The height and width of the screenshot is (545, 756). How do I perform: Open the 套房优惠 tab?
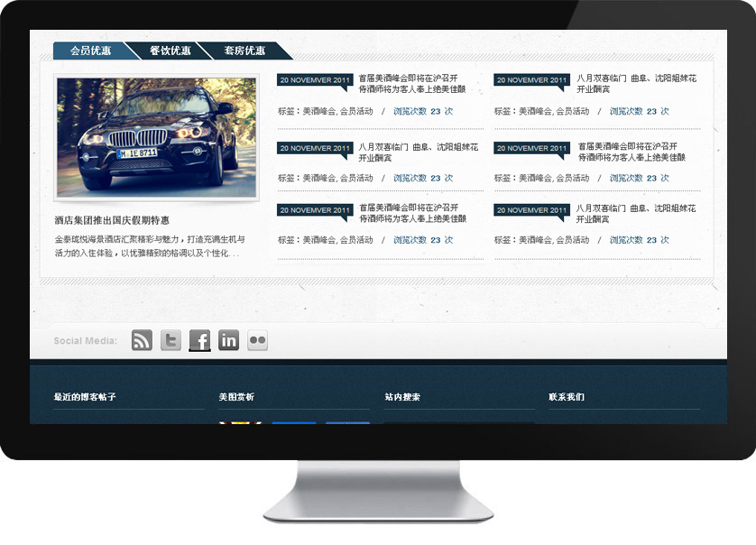tap(244, 51)
